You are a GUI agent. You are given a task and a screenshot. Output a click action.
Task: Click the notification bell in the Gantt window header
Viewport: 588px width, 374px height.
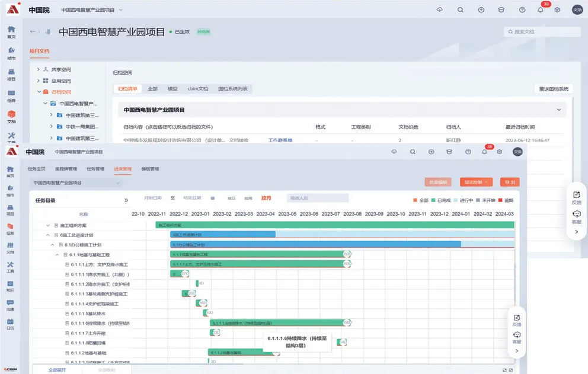(484, 152)
